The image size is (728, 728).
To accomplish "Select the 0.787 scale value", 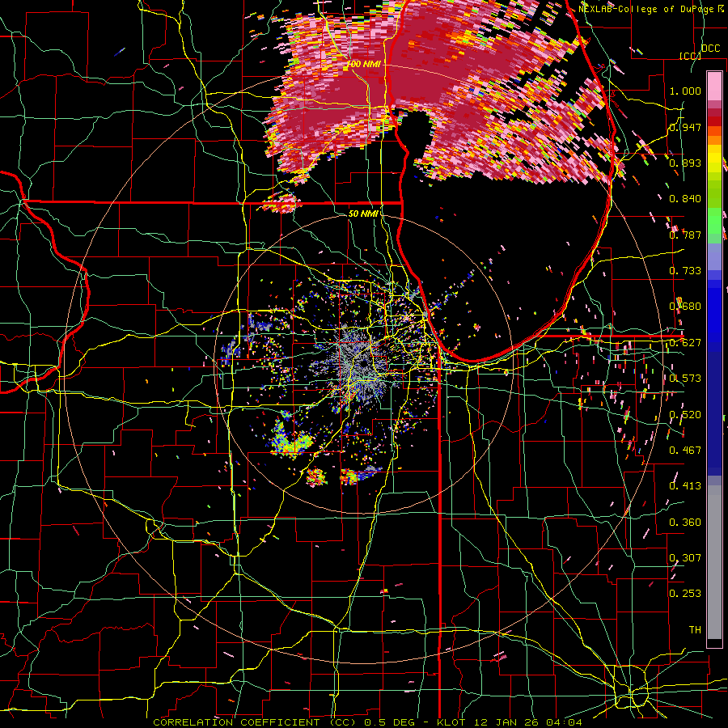I will [x=685, y=235].
